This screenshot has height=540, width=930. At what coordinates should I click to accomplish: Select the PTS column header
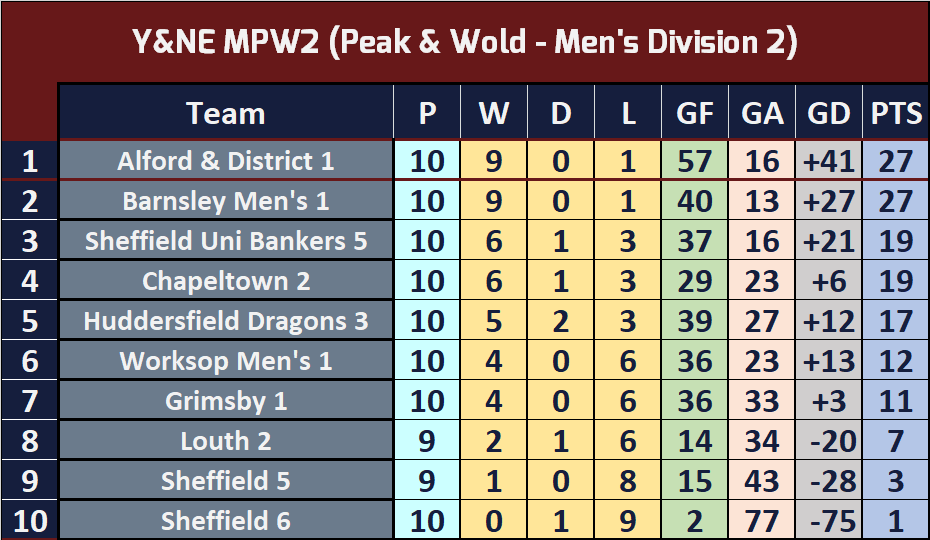(896, 113)
